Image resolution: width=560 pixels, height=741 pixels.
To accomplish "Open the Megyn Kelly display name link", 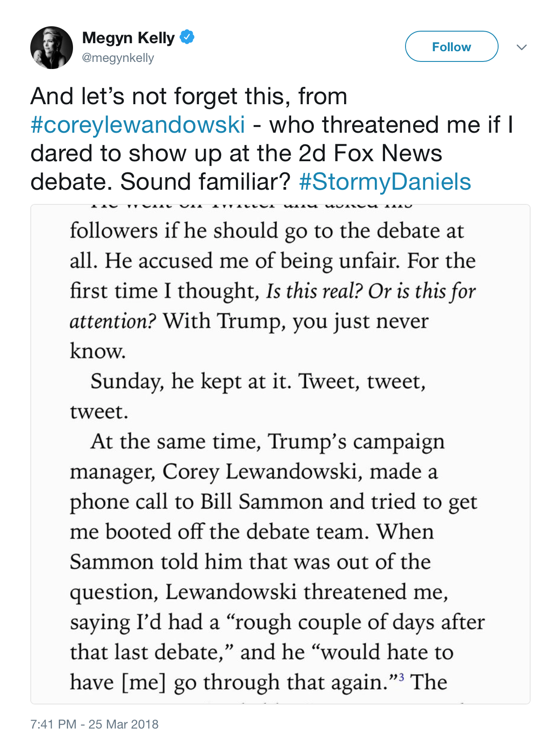I will [128, 38].
